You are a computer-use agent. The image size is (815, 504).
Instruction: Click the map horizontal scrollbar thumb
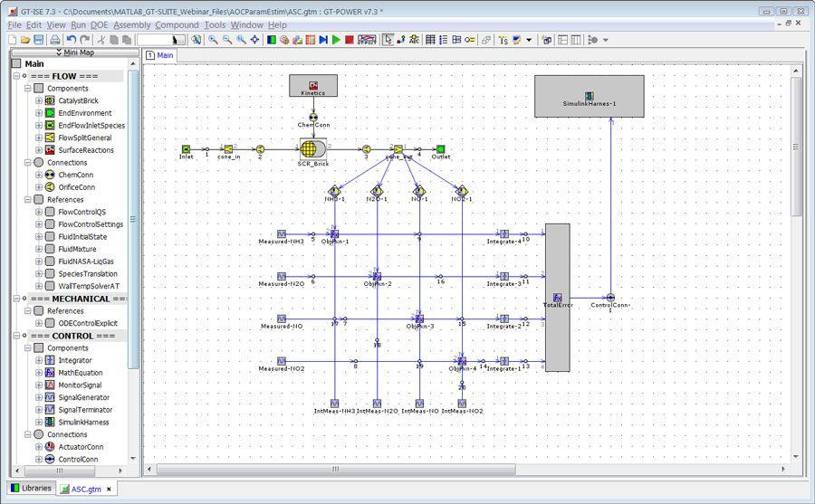pos(336,469)
